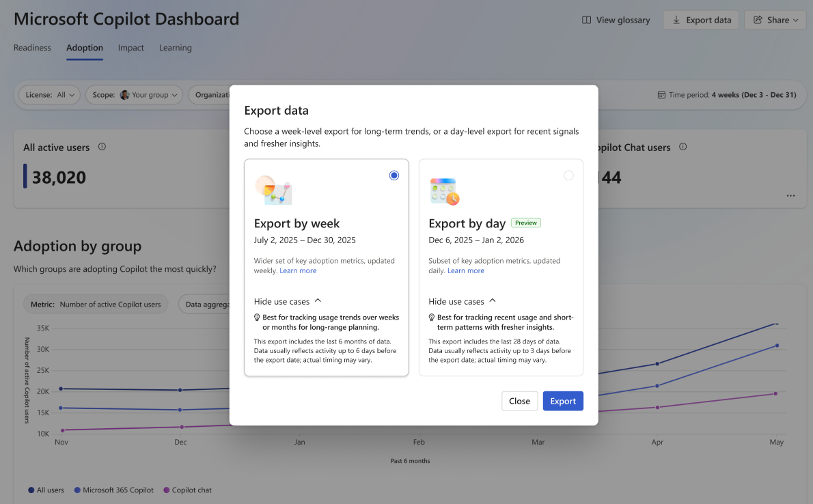
Task: Click the All users data point at May
Action: coord(776,324)
